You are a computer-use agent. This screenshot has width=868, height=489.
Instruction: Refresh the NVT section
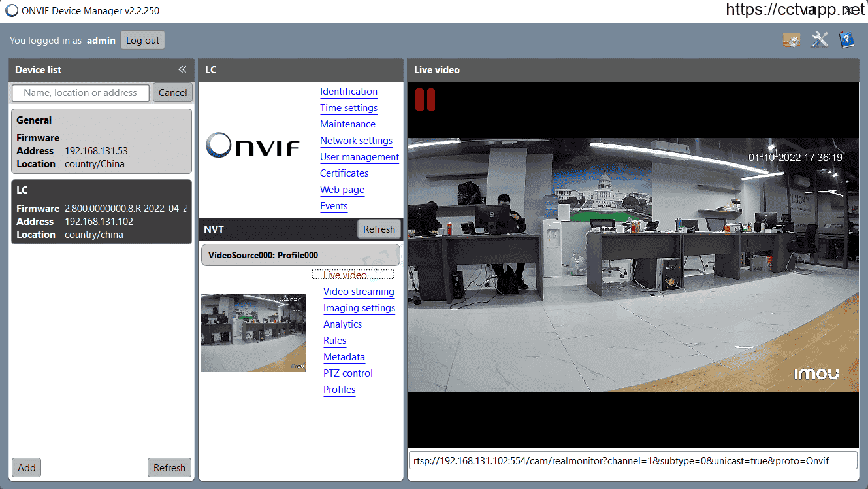click(x=379, y=229)
